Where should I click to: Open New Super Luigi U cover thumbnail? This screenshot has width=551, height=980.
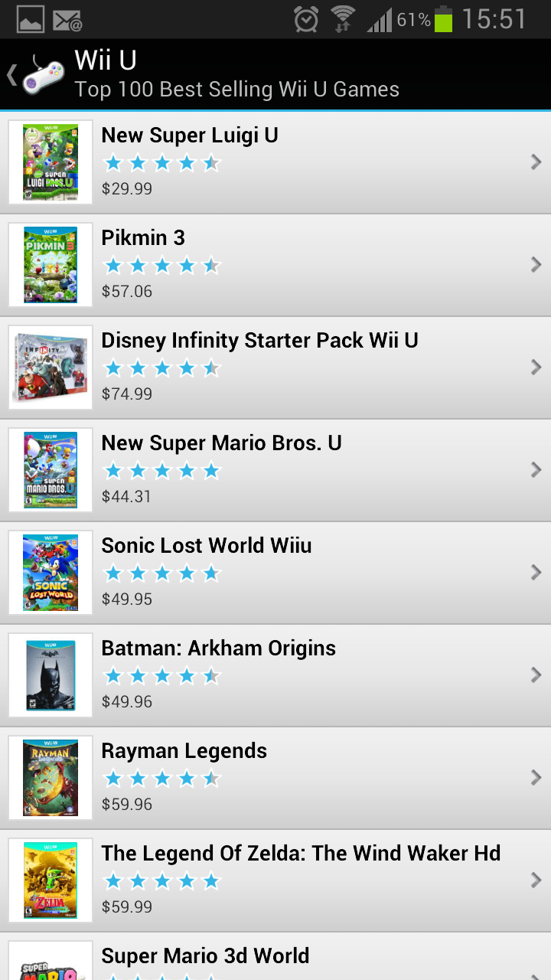[51, 162]
